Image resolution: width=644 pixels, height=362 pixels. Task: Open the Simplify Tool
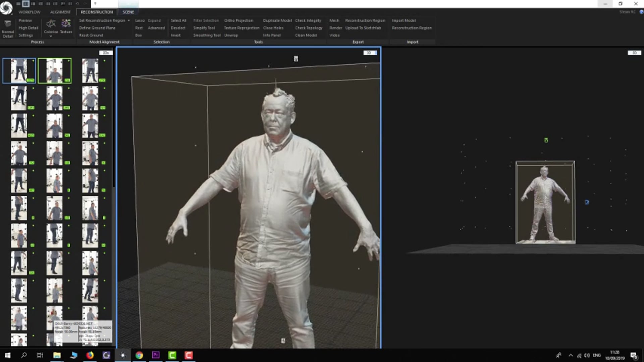[x=204, y=28]
